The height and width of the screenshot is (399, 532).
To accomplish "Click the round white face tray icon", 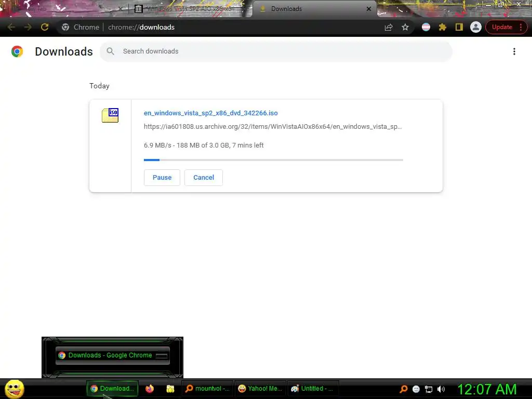I will tap(416, 389).
